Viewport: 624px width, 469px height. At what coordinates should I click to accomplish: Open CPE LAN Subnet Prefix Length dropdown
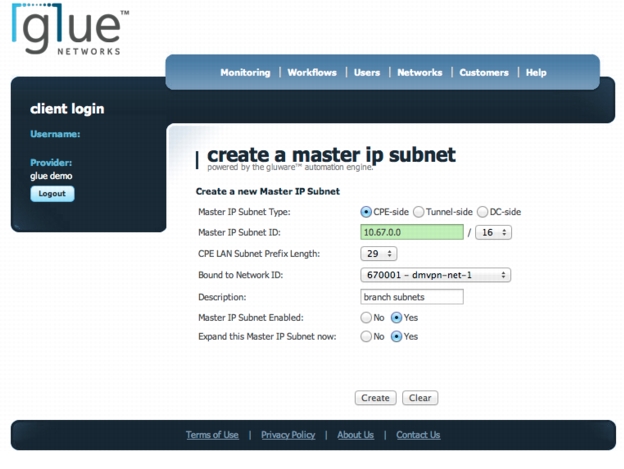coord(378,254)
